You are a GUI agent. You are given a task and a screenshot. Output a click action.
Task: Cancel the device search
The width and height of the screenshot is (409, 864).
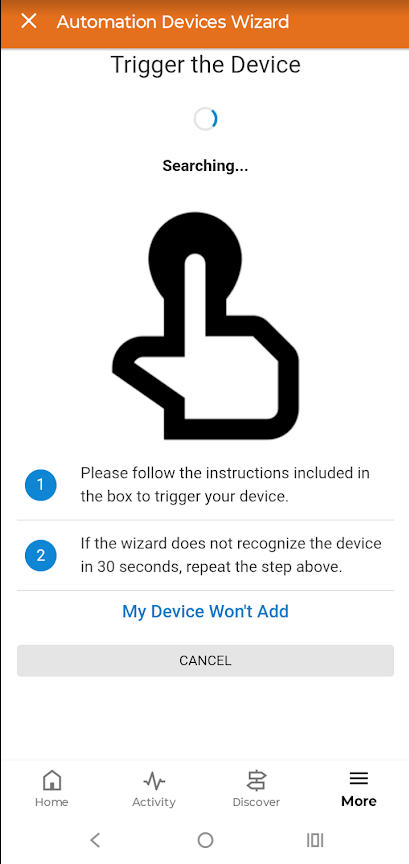click(205, 660)
